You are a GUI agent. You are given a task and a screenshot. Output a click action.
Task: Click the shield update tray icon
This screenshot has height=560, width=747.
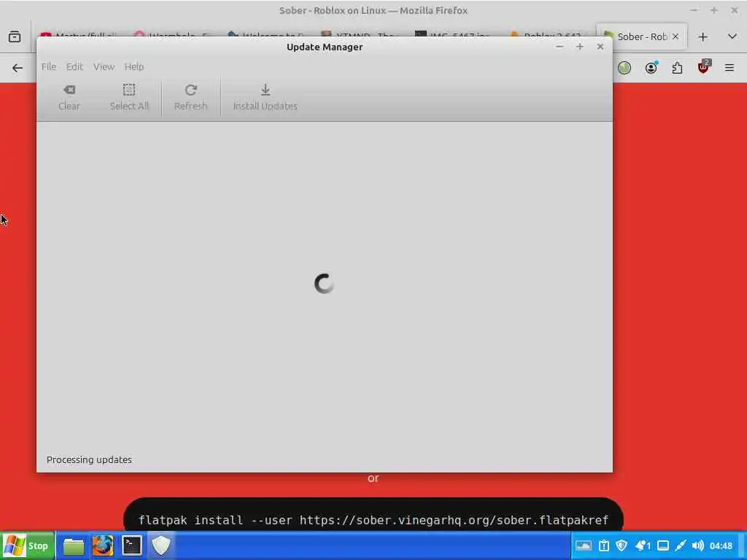pos(622,545)
